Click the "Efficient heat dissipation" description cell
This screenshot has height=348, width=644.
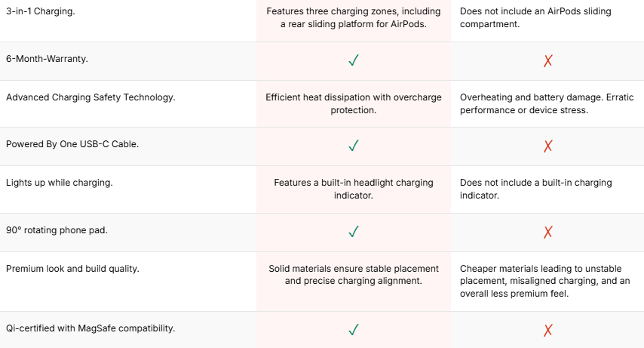point(354,104)
